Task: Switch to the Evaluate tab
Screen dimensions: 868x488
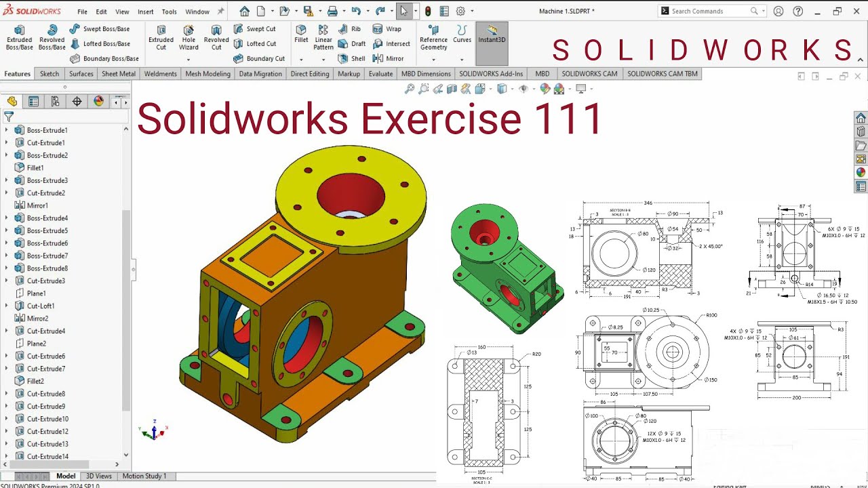Action: [x=380, y=74]
